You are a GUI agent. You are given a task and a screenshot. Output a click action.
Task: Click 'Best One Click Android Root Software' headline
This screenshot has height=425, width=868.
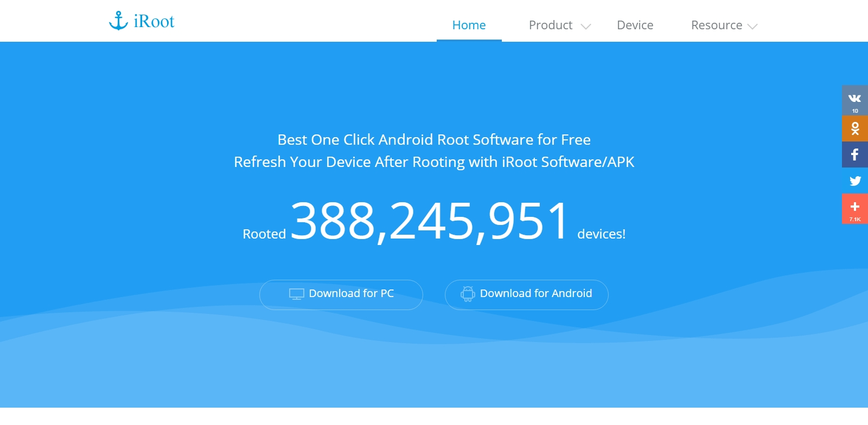[434, 140]
